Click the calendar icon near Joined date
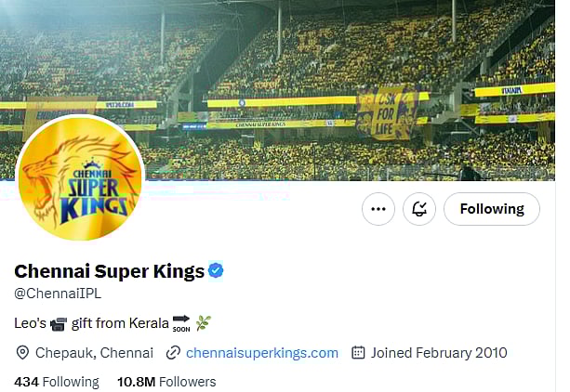Image resolution: width=570 pixels, height=392 pixels. click(358, 353)
